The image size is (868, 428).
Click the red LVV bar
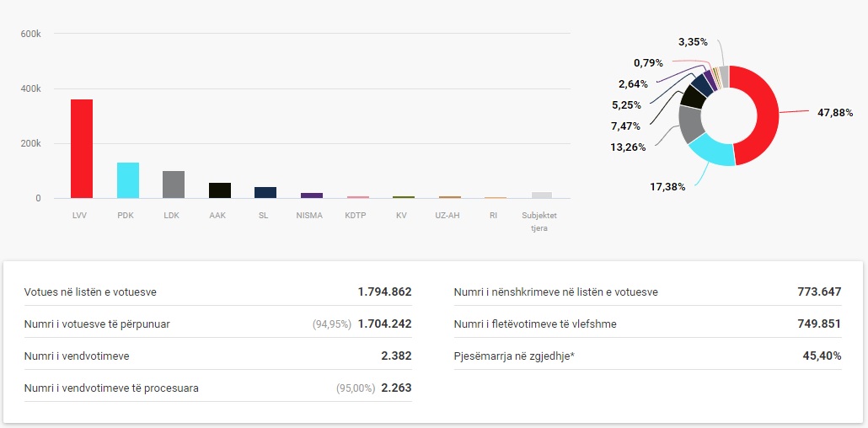pyautogui.click(x=82, y=149)
